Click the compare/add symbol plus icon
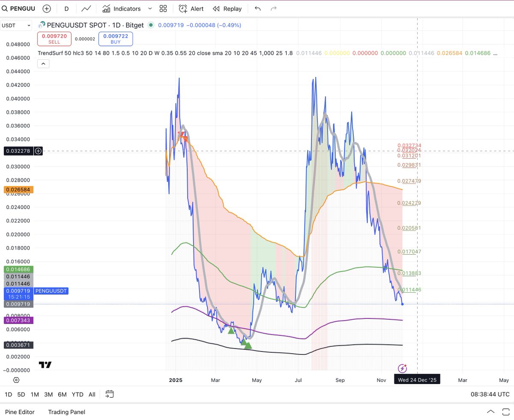The width and height of the screenshot is (514, 420). pyautogui.click(x=47, y=8)
